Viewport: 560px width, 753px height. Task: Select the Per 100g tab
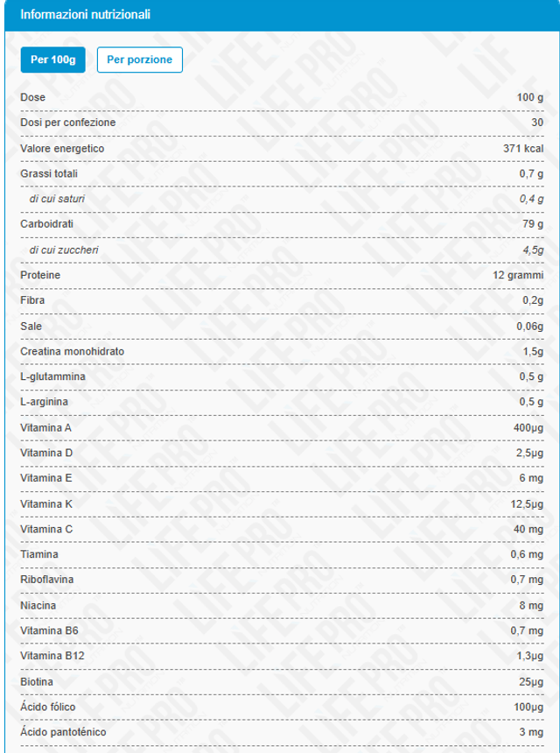point(52,60)
